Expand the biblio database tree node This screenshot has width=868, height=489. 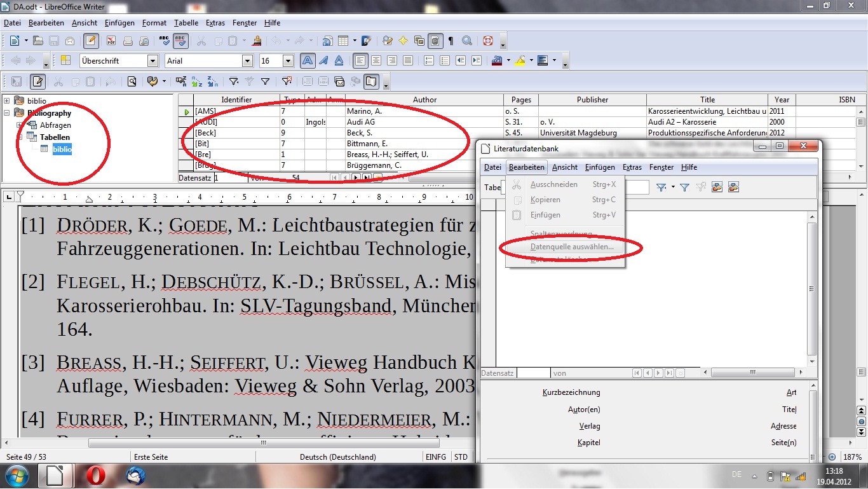tap(7, 101)
